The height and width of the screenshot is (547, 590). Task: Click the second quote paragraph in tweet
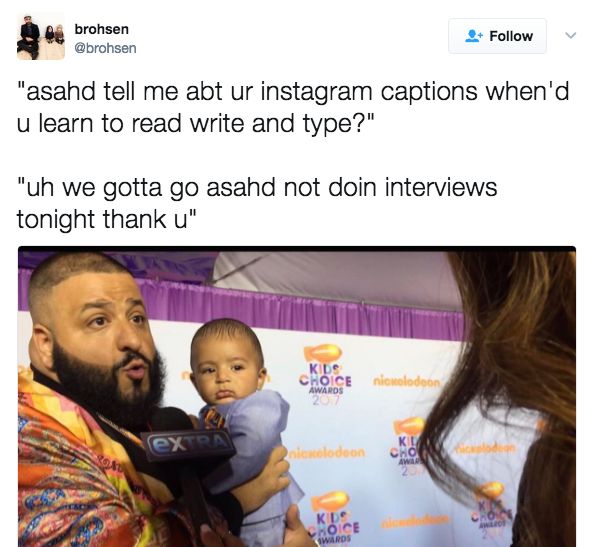[257, 203]
